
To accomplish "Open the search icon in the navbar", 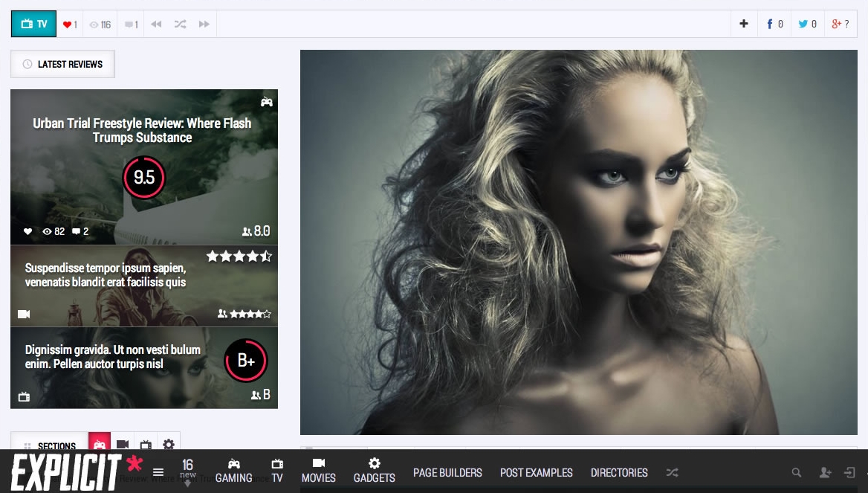I will coord(797,472).
